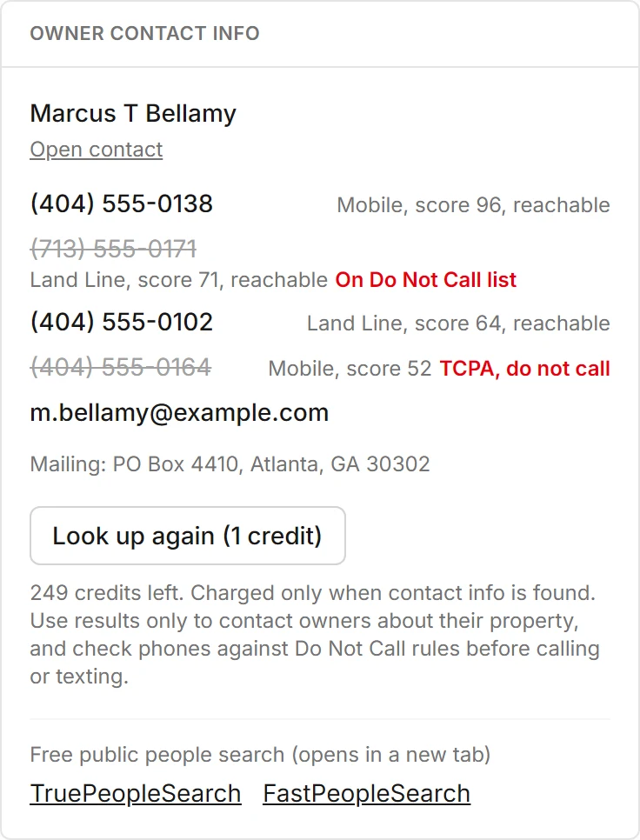Click struck-through number (404) 555-0164

click(x=121, y=368)
